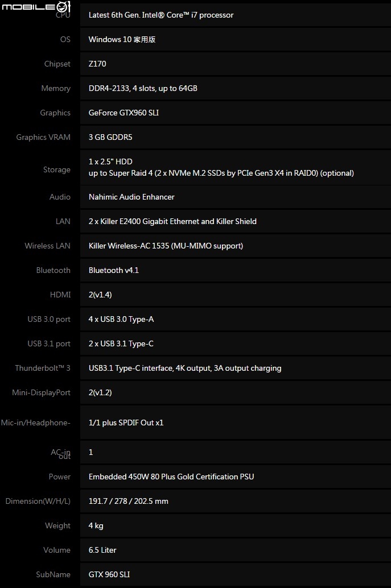Select the SubName 'GTX 960 SLI' value

point(109,574)
